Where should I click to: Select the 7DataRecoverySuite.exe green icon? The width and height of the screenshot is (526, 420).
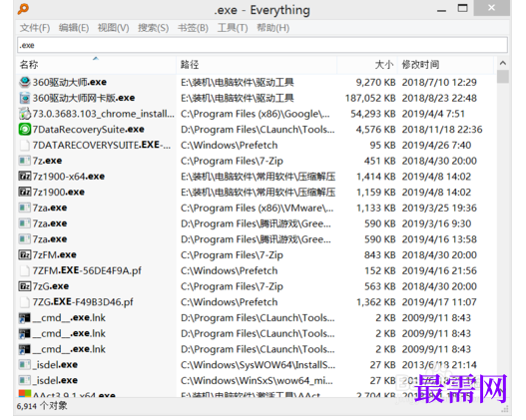tap(25, 130)
